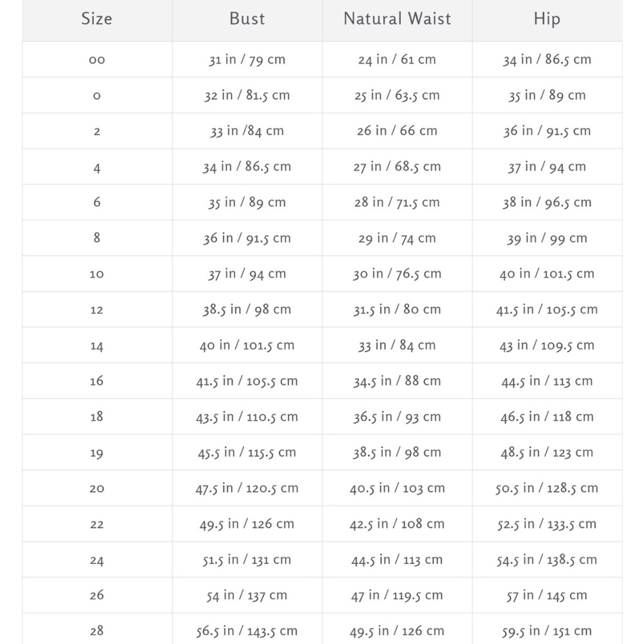644x644 pixels.
Task: Select the Natural Waist column header
Action: (x=397, y=19)
